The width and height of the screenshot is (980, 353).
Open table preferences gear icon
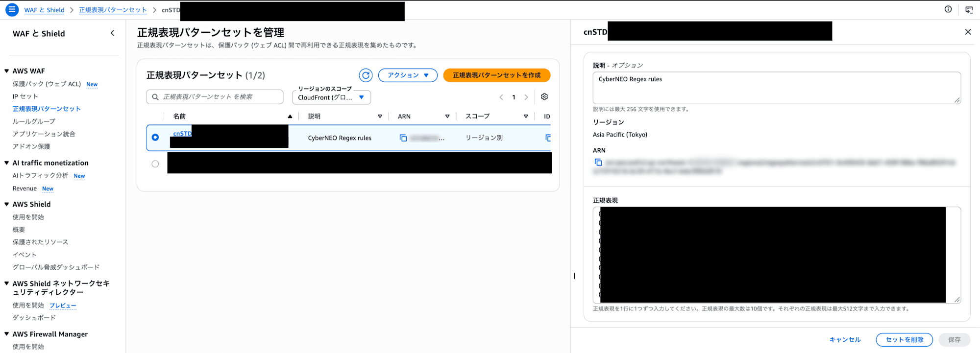tap(544, 97)
